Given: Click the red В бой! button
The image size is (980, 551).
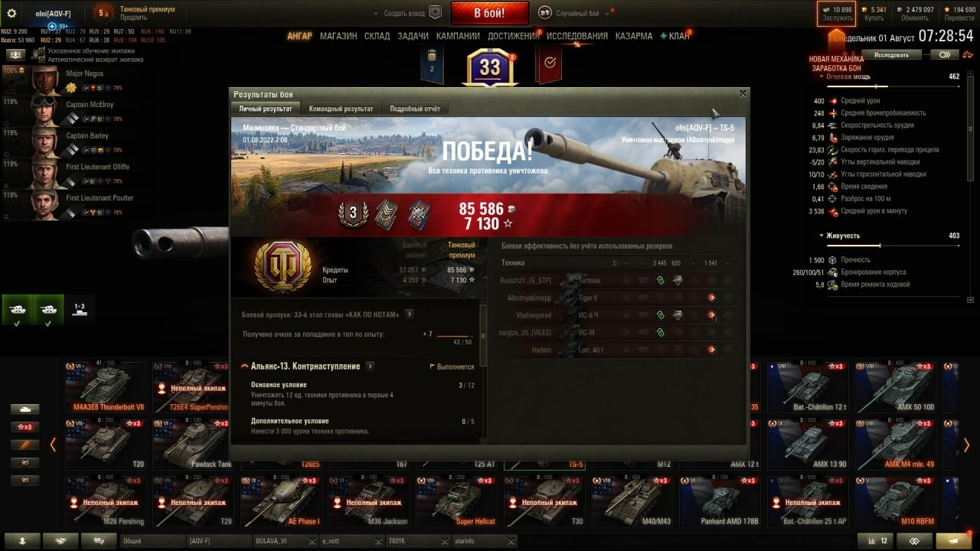Looking at the screenshot, I should [489, 13].
